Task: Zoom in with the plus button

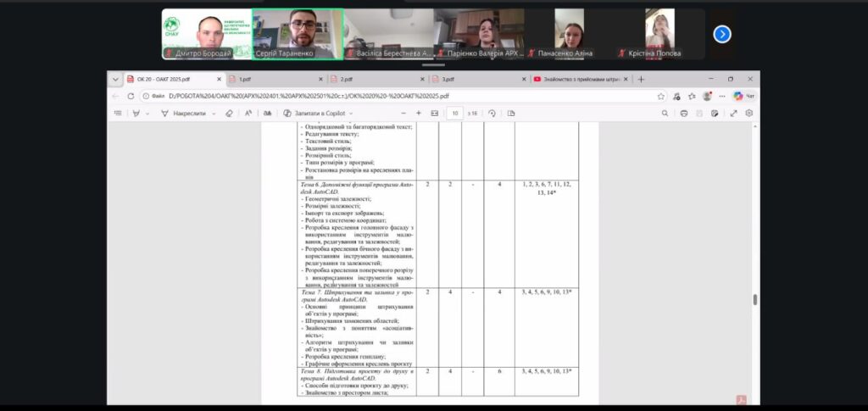Action: click(419, 113)
